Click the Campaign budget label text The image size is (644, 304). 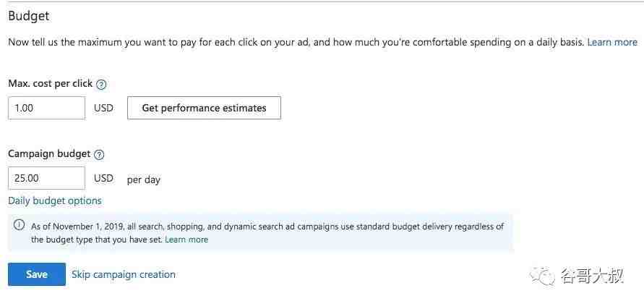[49, 154]
